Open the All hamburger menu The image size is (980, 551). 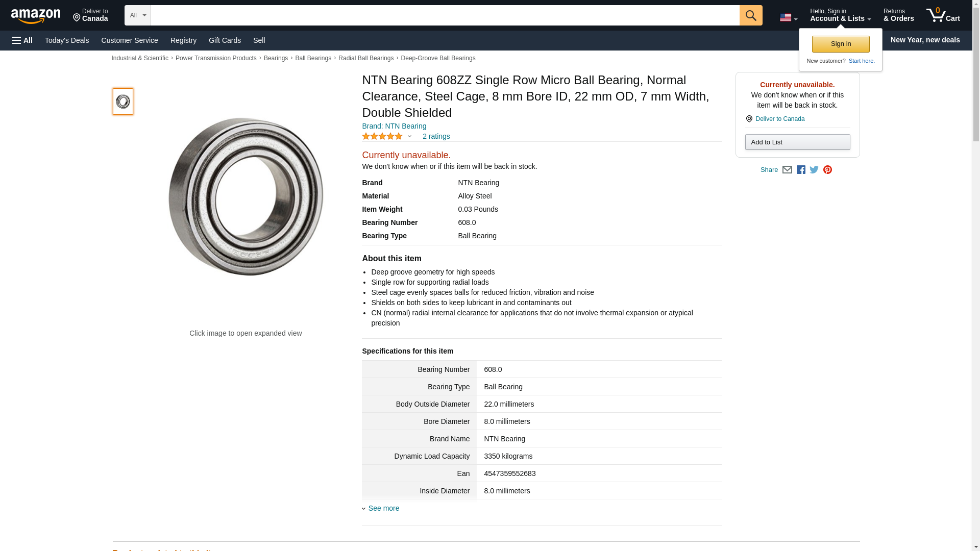(22, 40)
